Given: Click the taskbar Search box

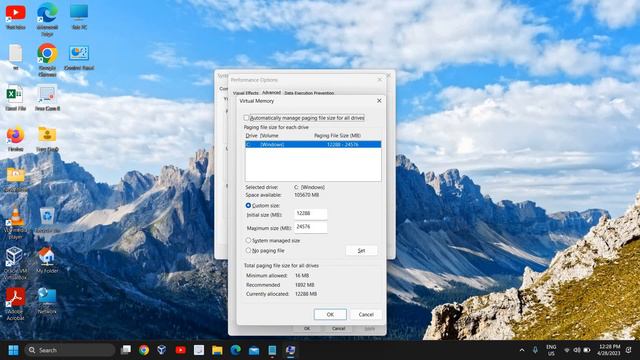Looking at the screenshot, I should (70, 350).
